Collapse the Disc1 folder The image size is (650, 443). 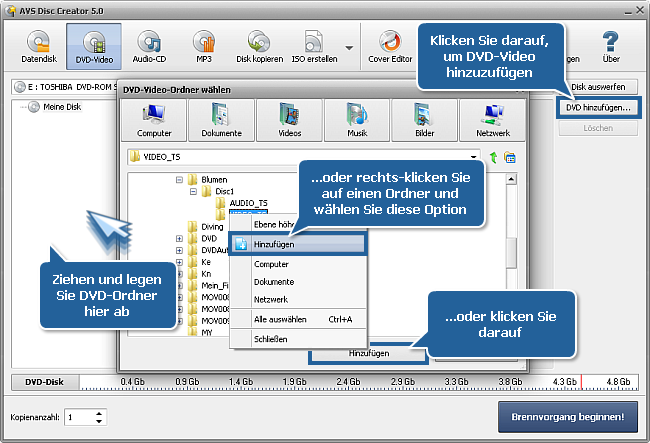point(193,191)
